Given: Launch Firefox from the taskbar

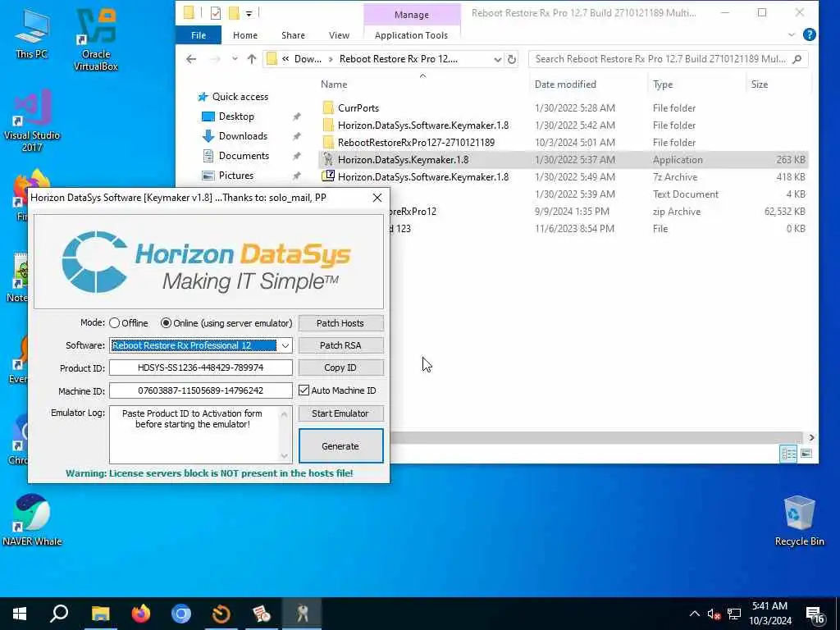Looking at the screenshot, I should [x=141, y=614].
